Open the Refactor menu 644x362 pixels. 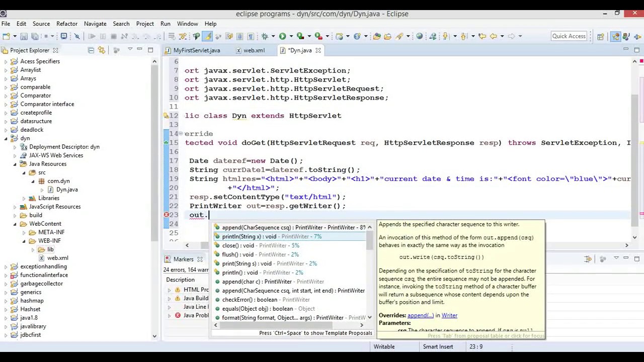click(67, 24)
